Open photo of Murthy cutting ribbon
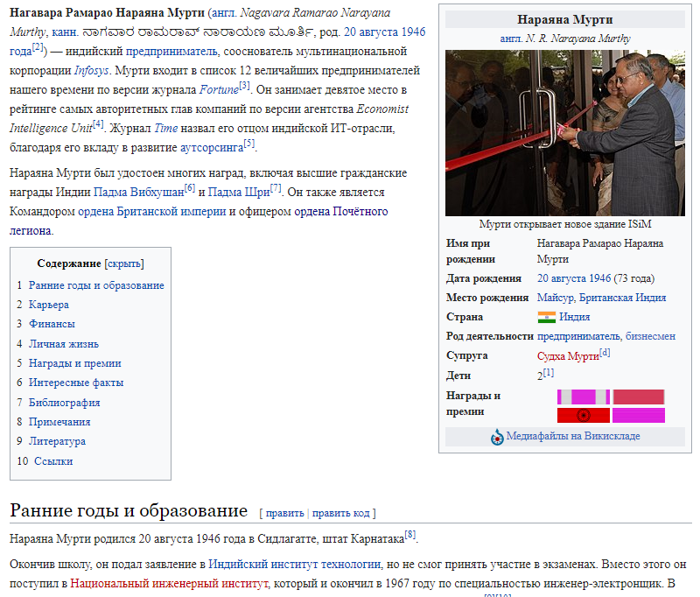Viewport: 700px width, 597px height. (x=564, y=132)
